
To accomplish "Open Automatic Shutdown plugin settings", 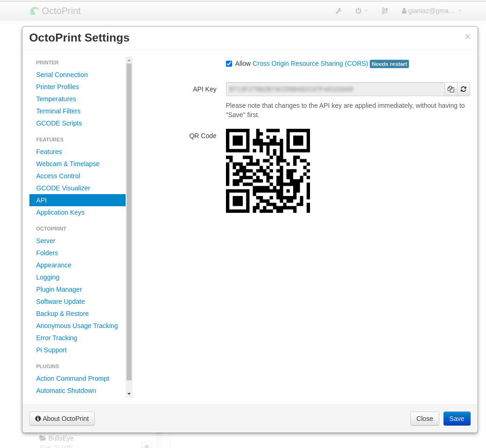I will [66, 391].
